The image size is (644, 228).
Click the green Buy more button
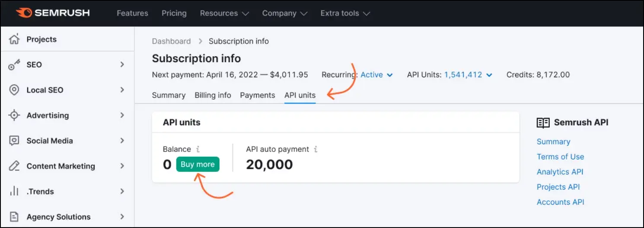pyautogui.click(x=198, y=165)
